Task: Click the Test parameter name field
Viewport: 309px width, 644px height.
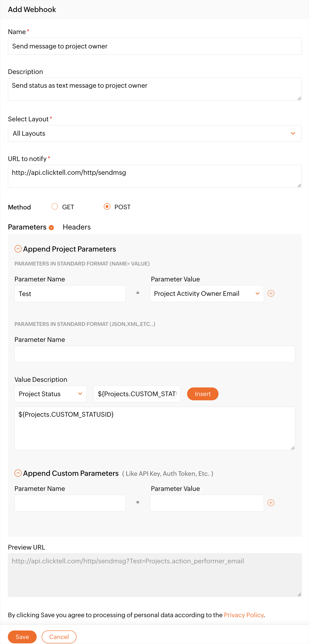Action: point(70,293)
